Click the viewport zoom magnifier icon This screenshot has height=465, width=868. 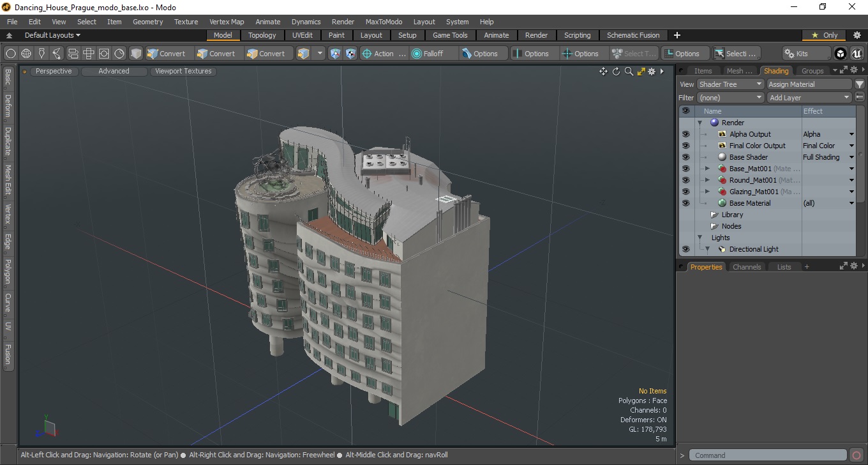[x=629, y=72]
